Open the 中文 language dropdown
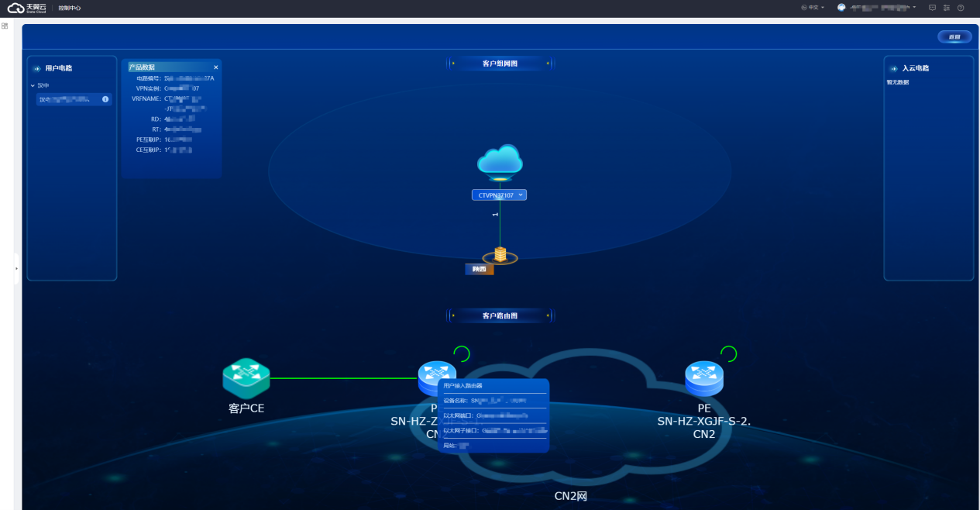 coord(813,8)
